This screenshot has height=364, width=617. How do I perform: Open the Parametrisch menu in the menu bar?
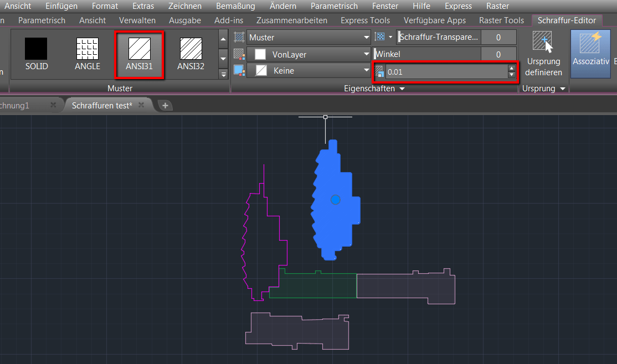tap(334, 6)
